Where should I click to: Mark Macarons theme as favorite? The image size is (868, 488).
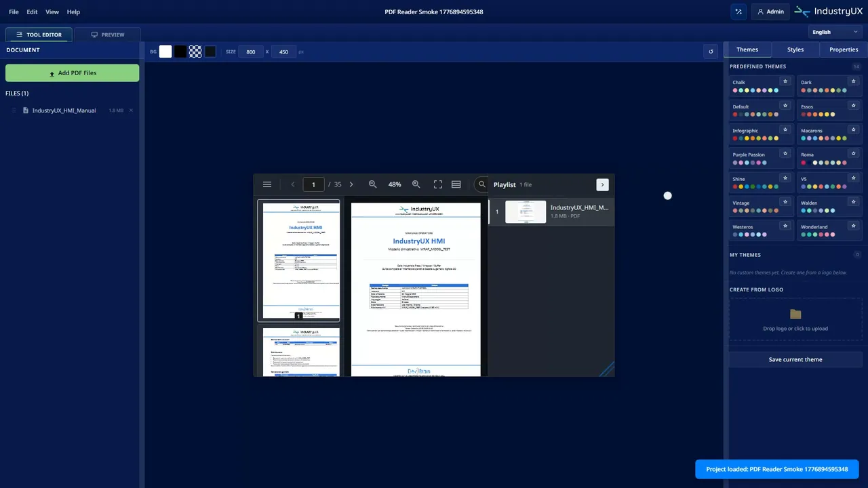(x=854, y=129)
